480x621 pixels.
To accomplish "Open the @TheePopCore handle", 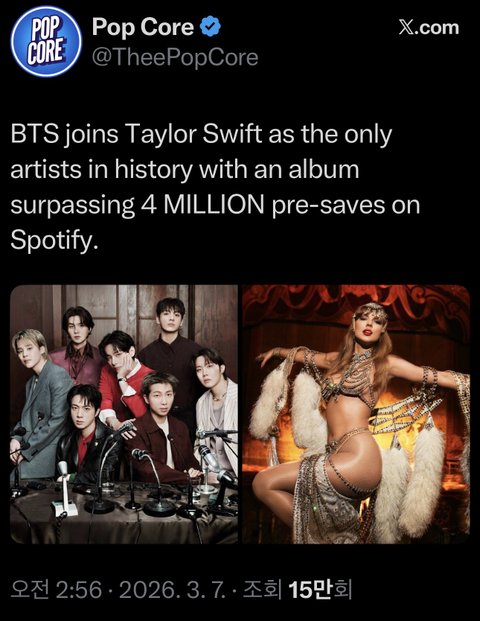I will pyautogui.click(x=175, y=58).
